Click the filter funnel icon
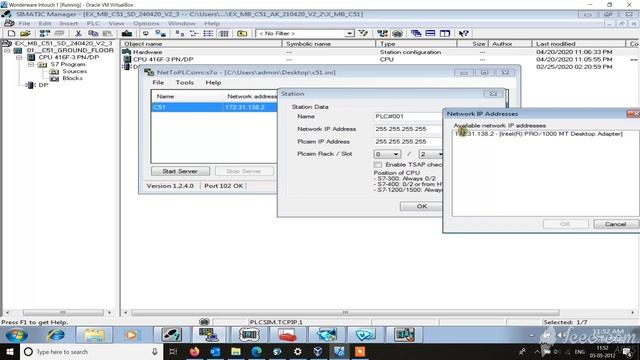 pos(363,33)
